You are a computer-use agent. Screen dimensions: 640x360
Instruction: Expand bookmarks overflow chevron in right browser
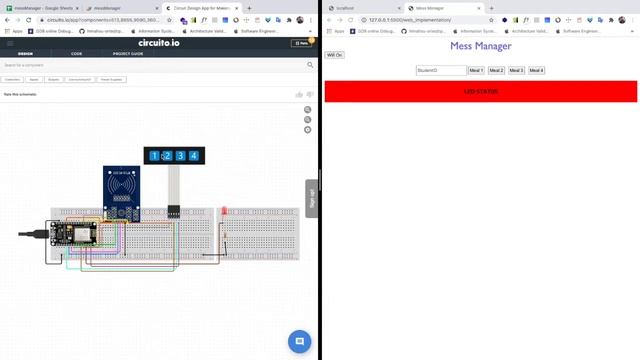tap(633, 31)
